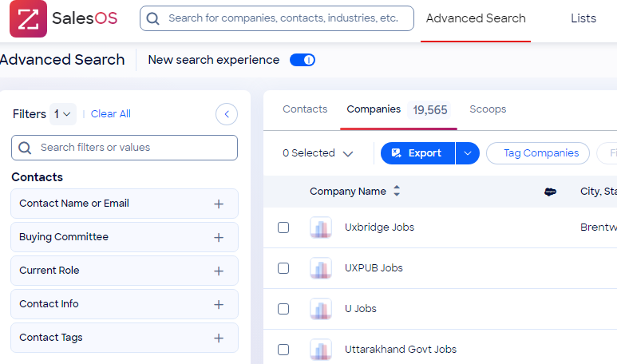Viewport: 617px width, 364px height.
Task: Toggle the New search experience switch
Action: coord(303,60)
